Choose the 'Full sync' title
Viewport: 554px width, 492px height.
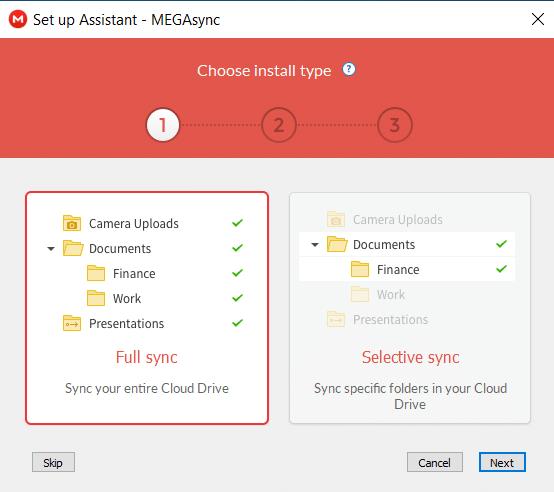[147, 357]
